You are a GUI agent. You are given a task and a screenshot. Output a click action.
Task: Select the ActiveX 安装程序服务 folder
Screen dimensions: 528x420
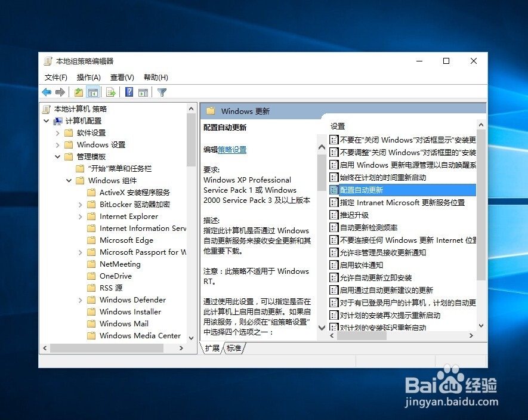(x=135, y=192)
